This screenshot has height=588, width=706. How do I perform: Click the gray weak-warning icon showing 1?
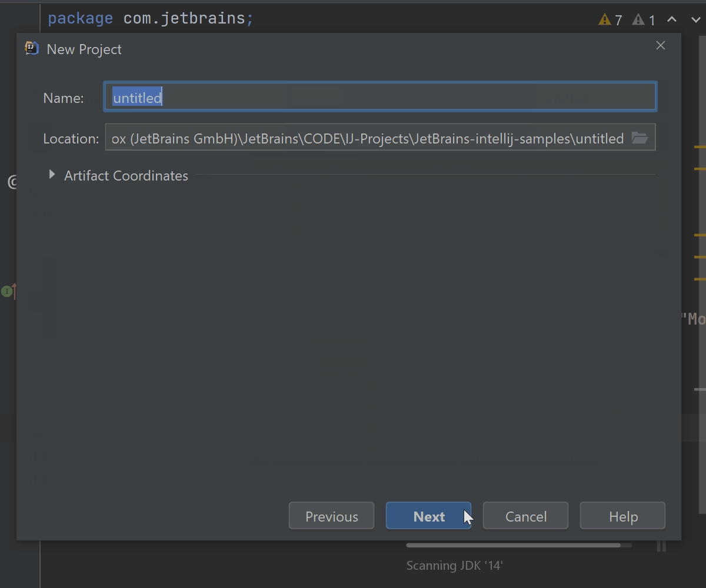[x=638, y=20]
